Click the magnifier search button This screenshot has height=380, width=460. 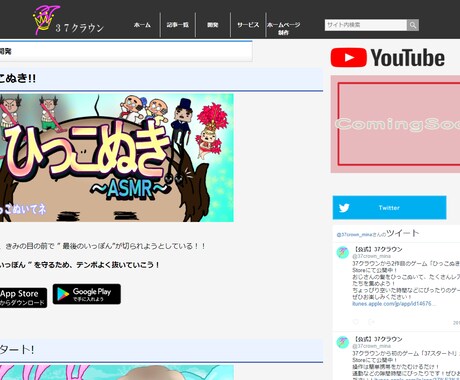tap(413, 25)
